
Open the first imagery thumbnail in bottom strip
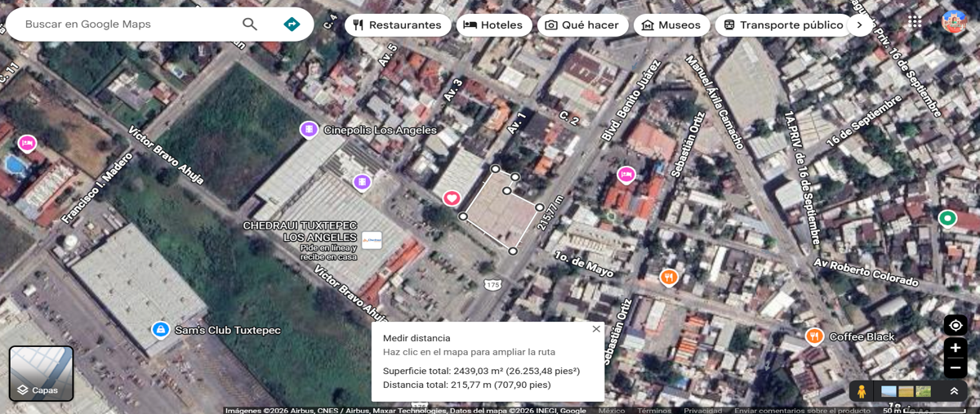tap(889, 391)
